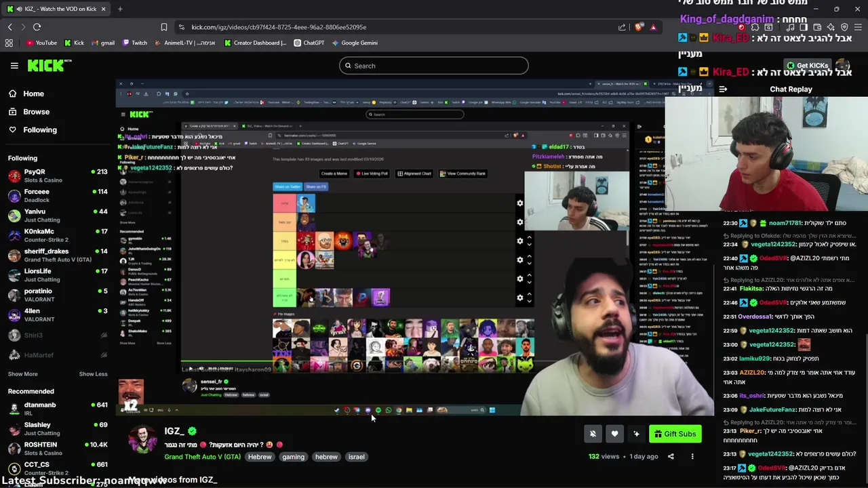Screen dimensions: 868x488
Task: Open poratinio VALORANT channel
Action: pos(58,295)
